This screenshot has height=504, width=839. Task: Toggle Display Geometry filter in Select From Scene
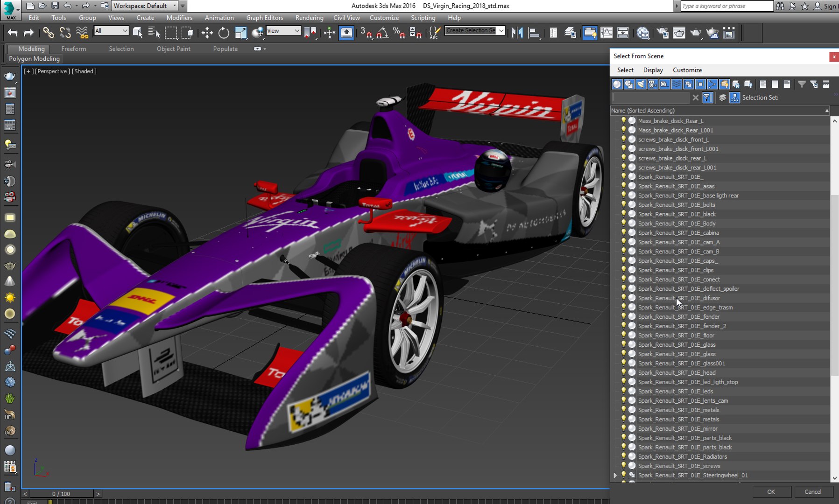point(617,84)
